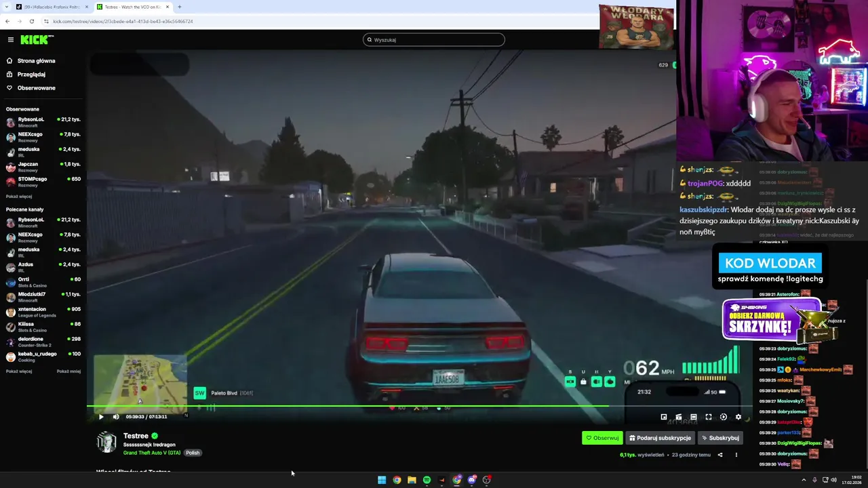Open a new browser tab

[180, 7]
